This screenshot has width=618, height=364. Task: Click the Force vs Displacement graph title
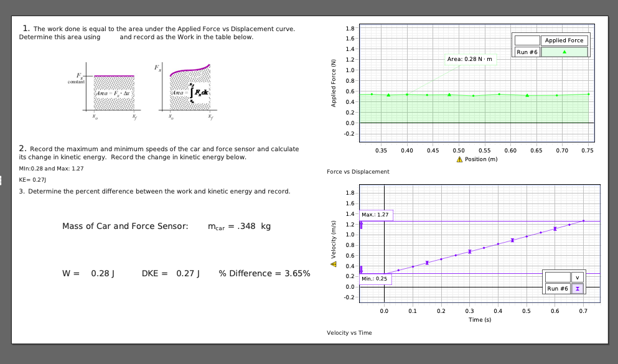point(358,172)
